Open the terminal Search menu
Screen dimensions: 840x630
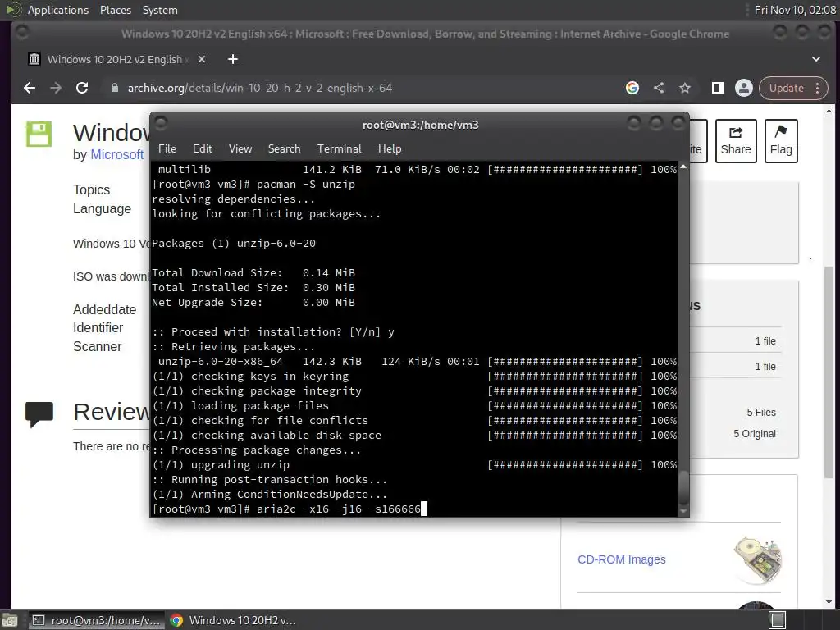284,149
